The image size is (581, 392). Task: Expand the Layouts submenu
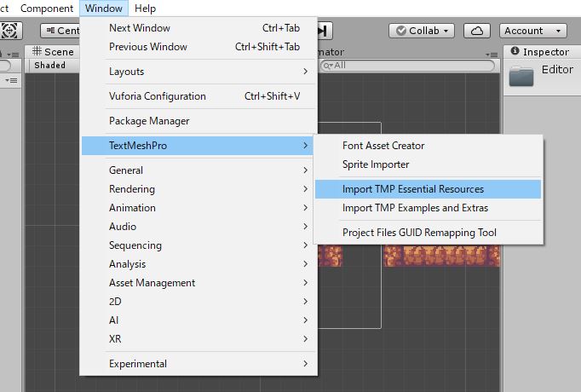[199, 71]
